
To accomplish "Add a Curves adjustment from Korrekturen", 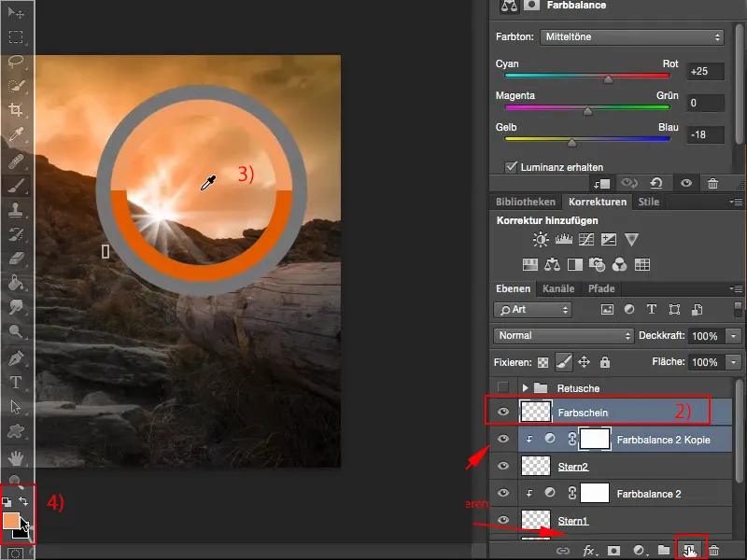I will 586,240.
